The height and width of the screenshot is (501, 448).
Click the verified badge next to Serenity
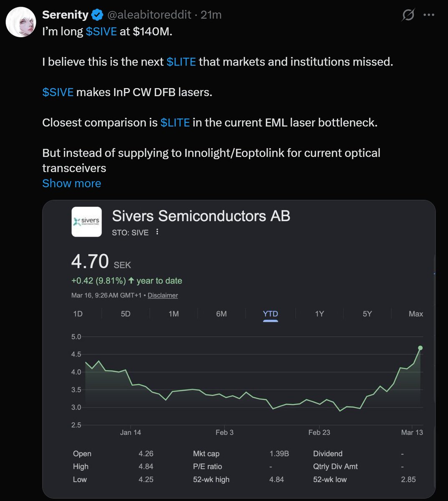97,15
